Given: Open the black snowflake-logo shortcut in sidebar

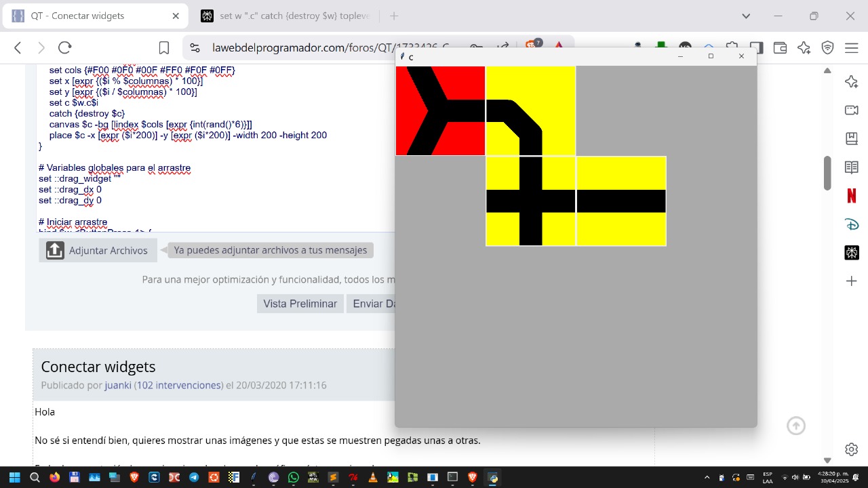Looking at the screenshot, I should [852, 253].
